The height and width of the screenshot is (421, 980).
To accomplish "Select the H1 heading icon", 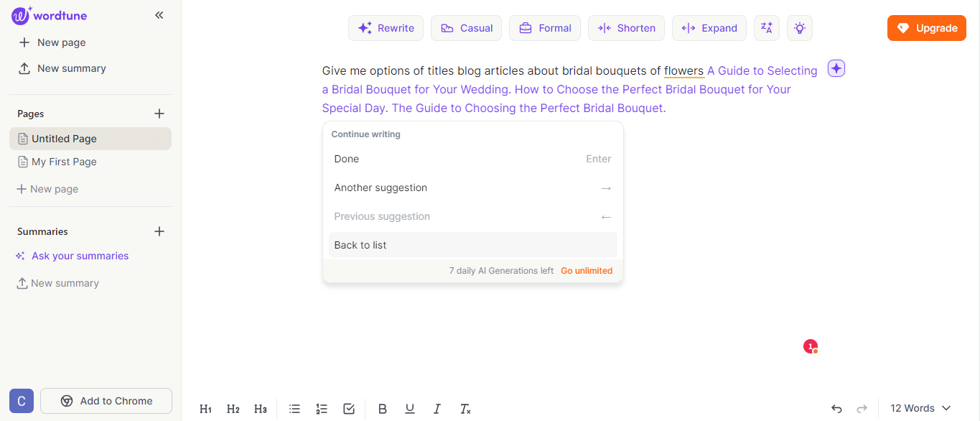I will pos(206,408).
